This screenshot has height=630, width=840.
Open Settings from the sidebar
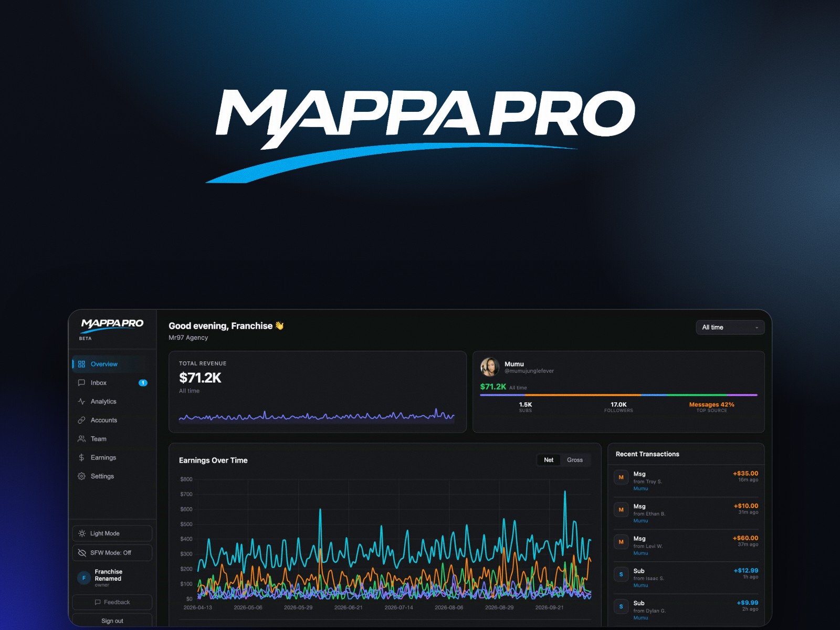pyautogui.click(x=112, y=476)
